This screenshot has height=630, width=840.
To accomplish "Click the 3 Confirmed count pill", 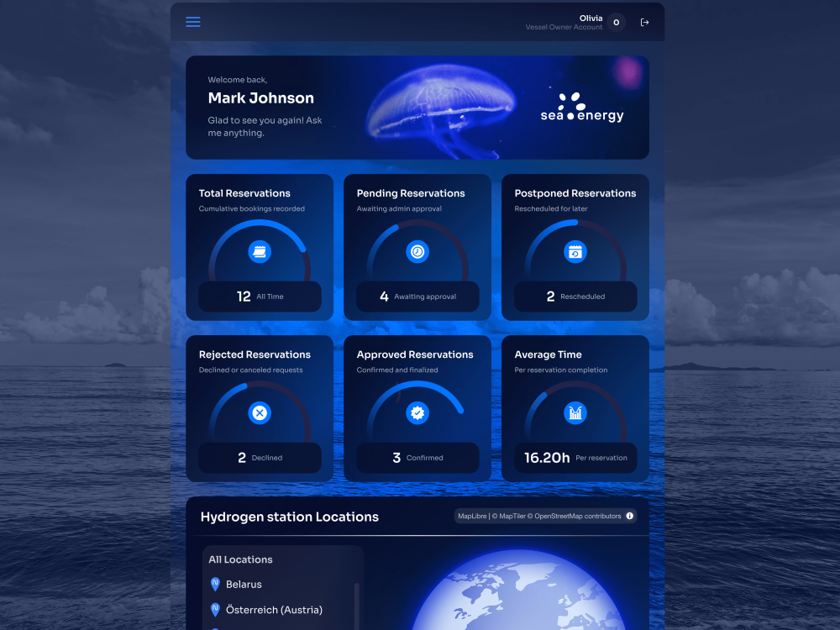I will tap(417, 458).
